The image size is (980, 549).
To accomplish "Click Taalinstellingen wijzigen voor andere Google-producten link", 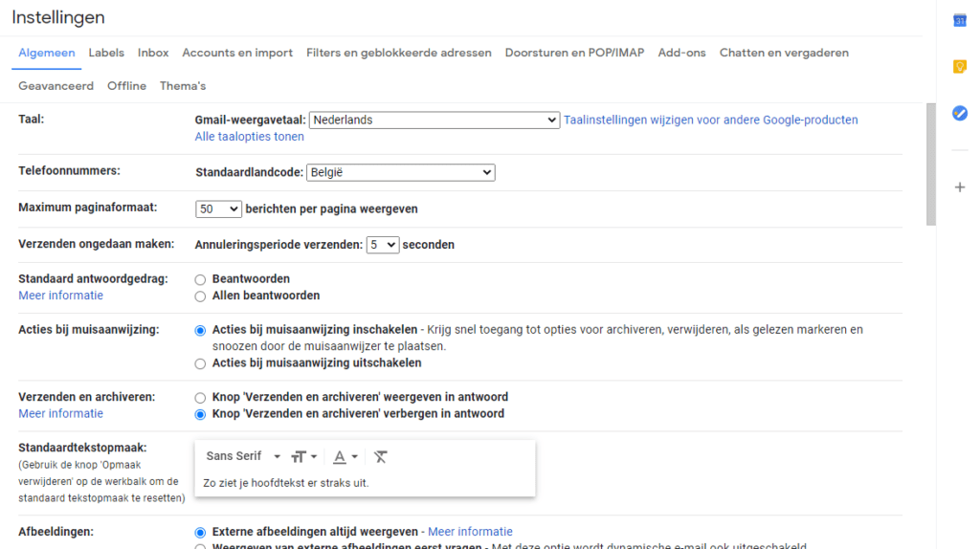I will coord(711,120).
